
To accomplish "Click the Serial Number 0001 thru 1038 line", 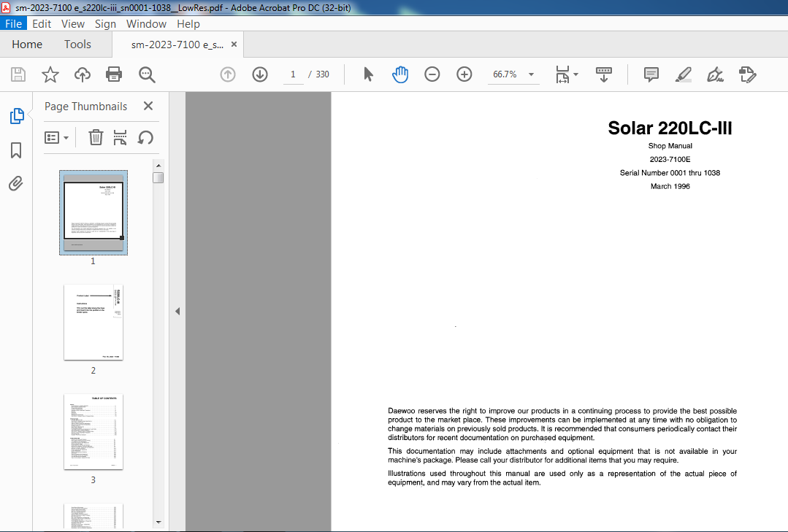I will (670, 173).
